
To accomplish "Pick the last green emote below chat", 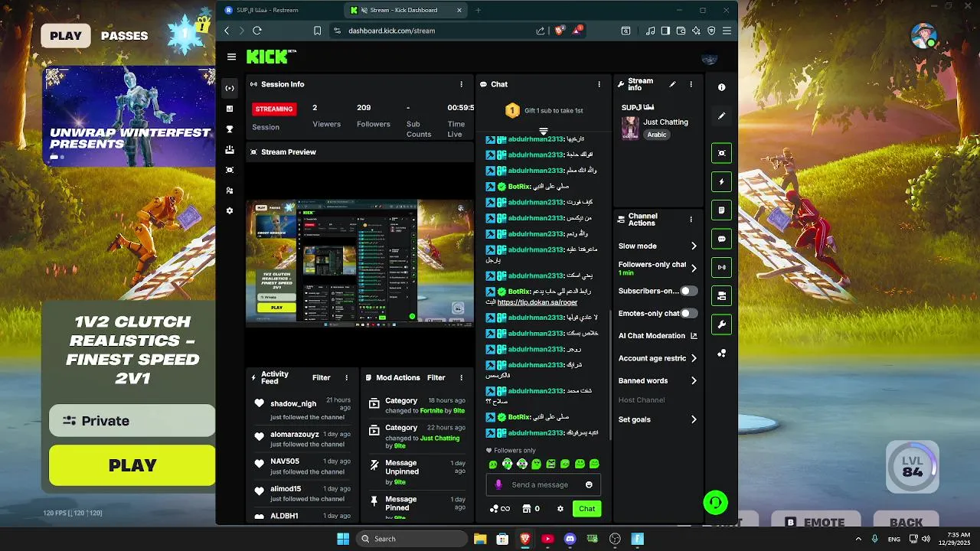I will tap(594, 465).
